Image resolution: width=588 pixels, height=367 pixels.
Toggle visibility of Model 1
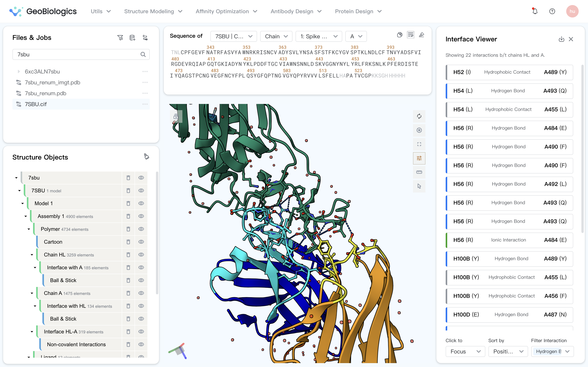(141, 203)
